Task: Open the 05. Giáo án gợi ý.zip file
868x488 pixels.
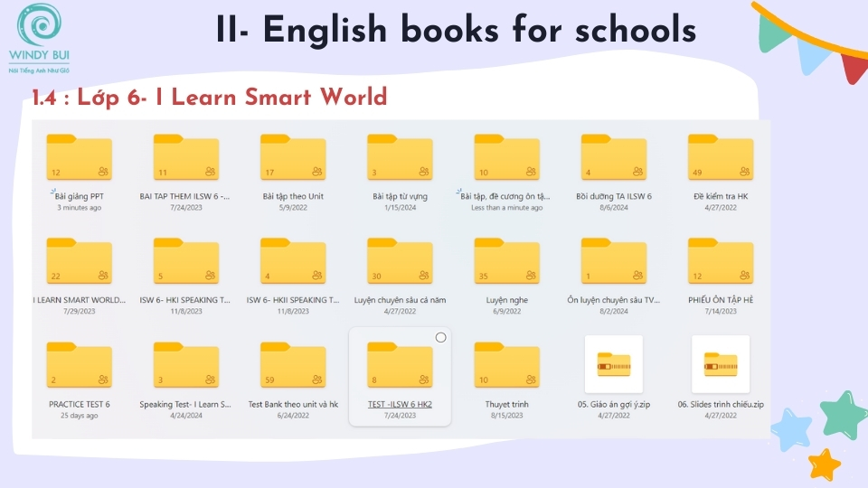Action: click(x=613, y=365)
